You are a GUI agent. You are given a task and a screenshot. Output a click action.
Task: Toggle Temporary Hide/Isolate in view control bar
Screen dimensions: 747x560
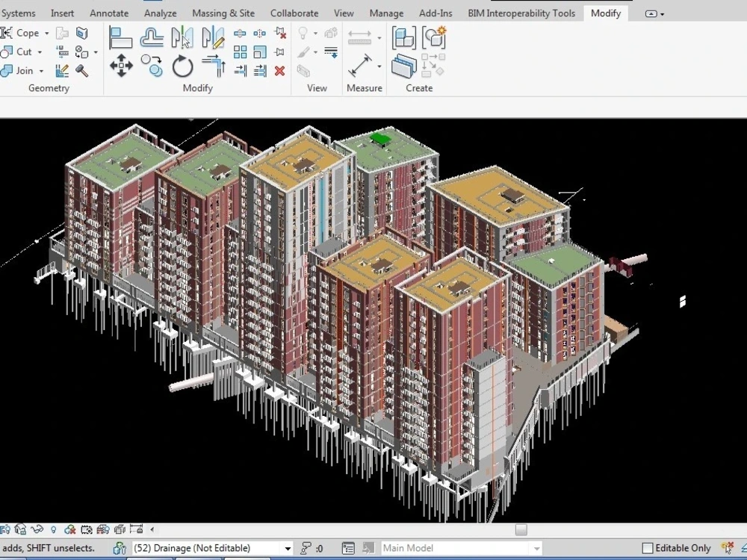pyautogui.click(x=37, y=529)
